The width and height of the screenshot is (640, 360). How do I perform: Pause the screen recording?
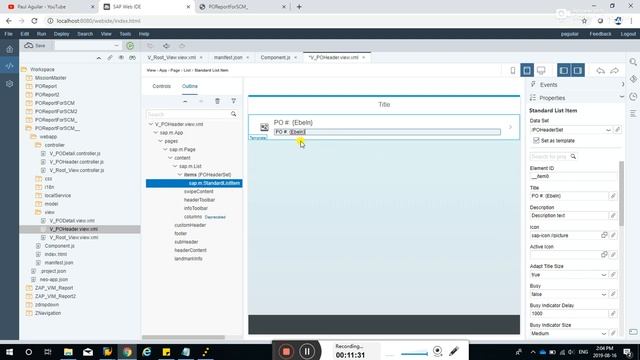[307, 351]
